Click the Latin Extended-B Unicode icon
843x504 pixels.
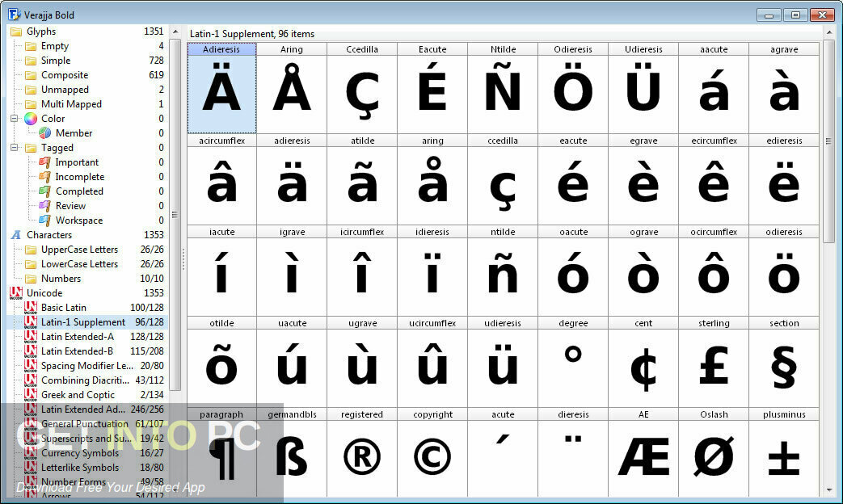pos(31,351)
